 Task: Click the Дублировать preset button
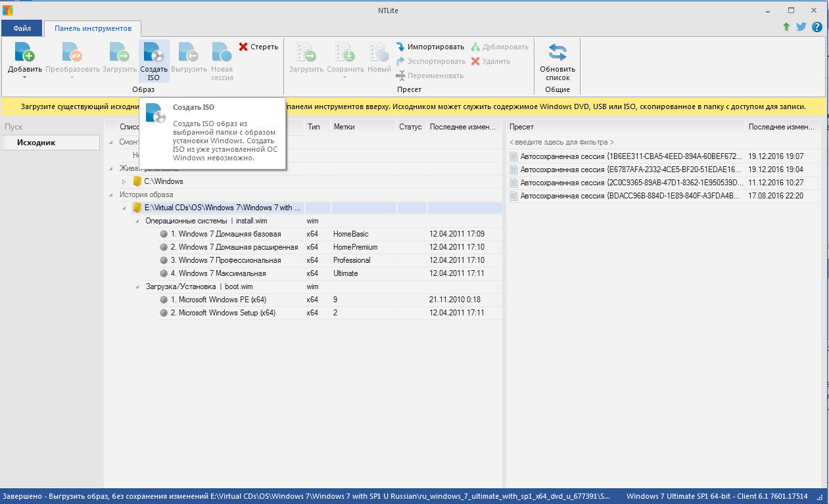500,47
